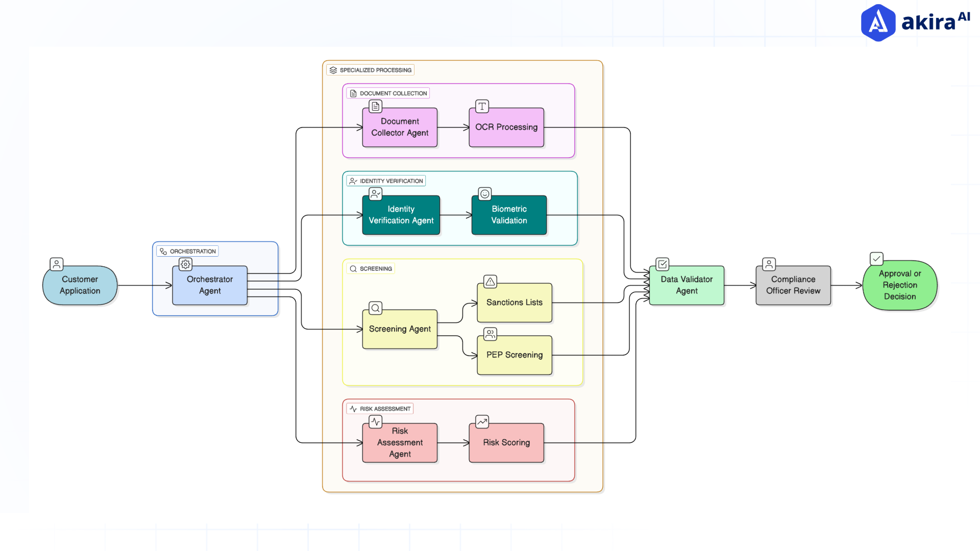The height and width of the screenshot is (551, 980).
Task: Expand the SPECIALIZED PROCESSING group header
Action: (370, 70)
